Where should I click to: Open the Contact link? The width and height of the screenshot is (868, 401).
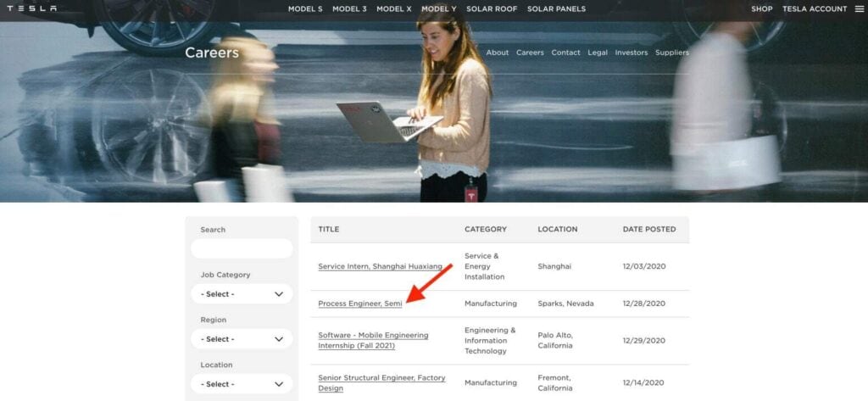point(565,53)
